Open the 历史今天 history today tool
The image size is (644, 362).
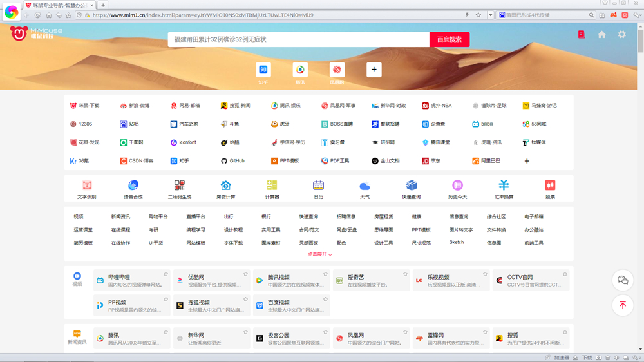click(x=457, y=189)
